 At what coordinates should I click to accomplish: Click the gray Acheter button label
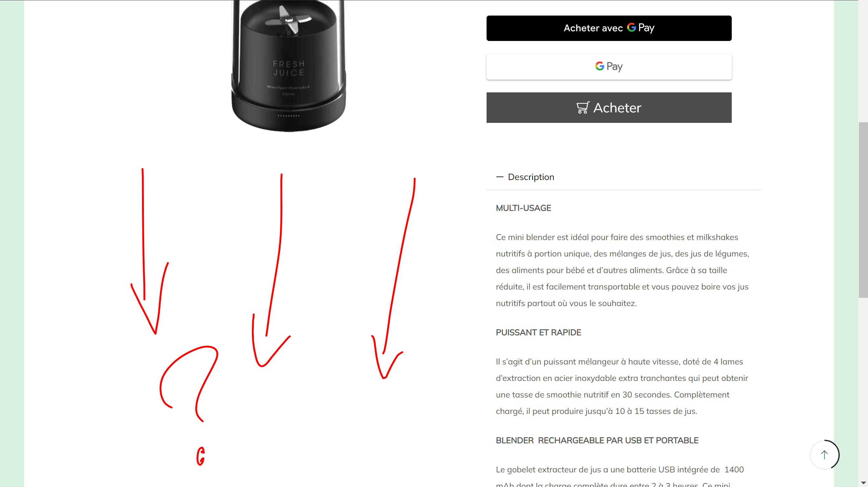[617, 108]
